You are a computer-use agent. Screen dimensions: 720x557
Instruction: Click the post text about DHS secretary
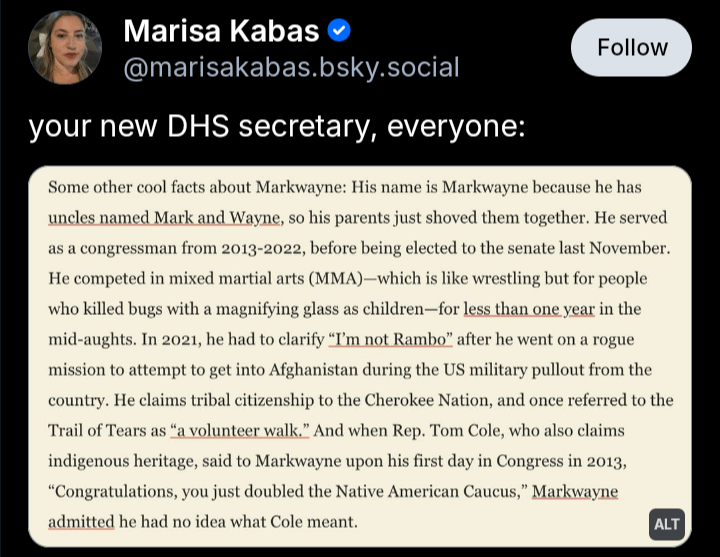pos(276,127)
